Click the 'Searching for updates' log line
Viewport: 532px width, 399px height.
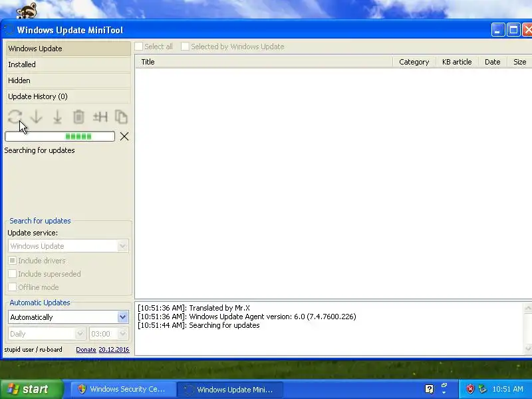(198, 325)
